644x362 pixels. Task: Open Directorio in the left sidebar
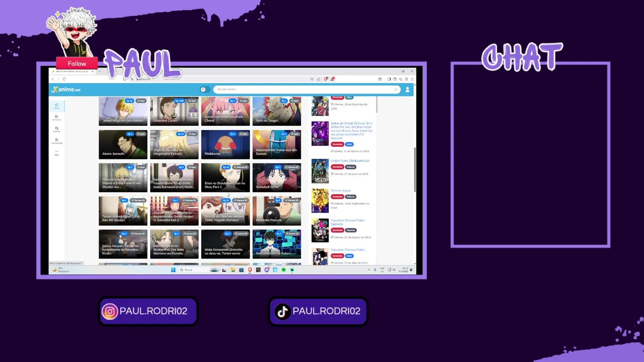click(56, 118)
